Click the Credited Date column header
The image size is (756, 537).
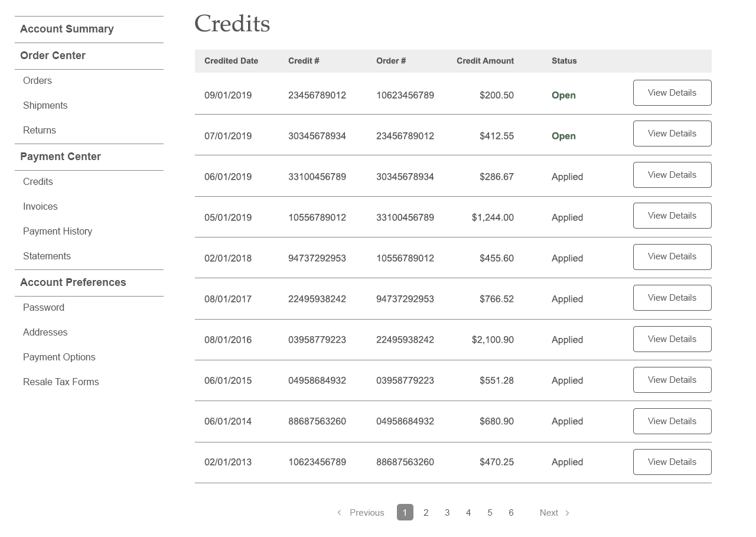click(x=232, y=61)
